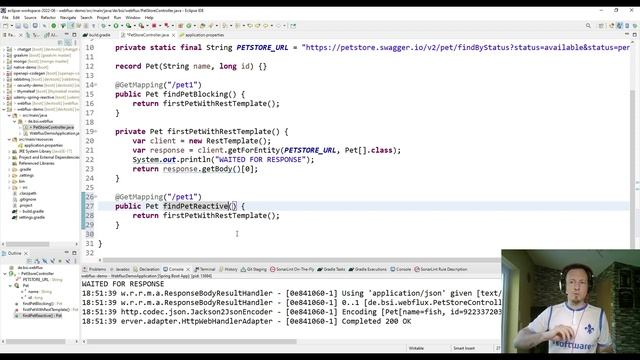Select settings.gradle in Package Explorer
Image resolution: width=640 pixels, height=360 pixels.
(29, 218)
